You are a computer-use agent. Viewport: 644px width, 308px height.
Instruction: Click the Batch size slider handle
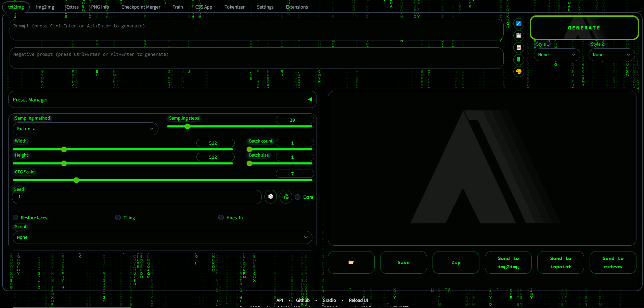coord(249,163)
